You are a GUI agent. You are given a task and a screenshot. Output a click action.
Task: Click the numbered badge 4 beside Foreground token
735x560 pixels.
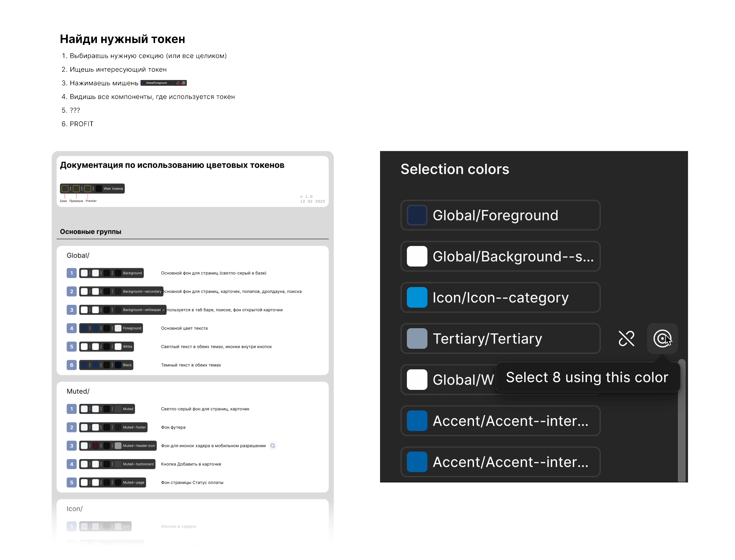[x=71, y=328]
